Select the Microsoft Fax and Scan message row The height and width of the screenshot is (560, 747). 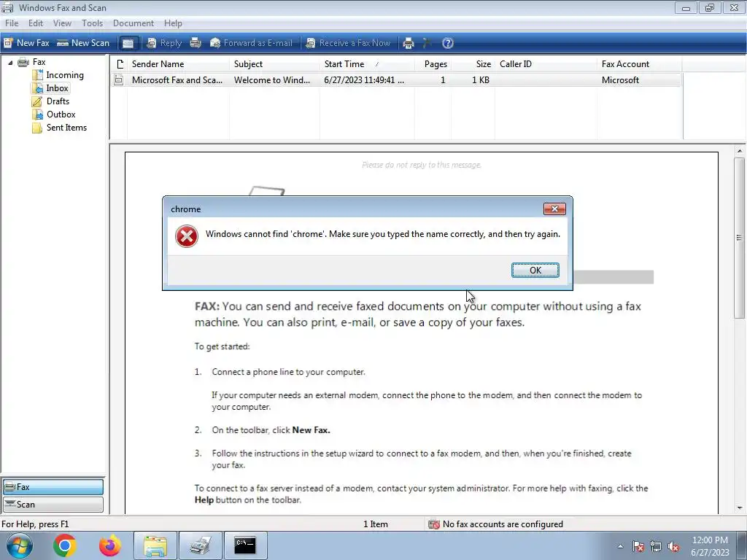396,80
